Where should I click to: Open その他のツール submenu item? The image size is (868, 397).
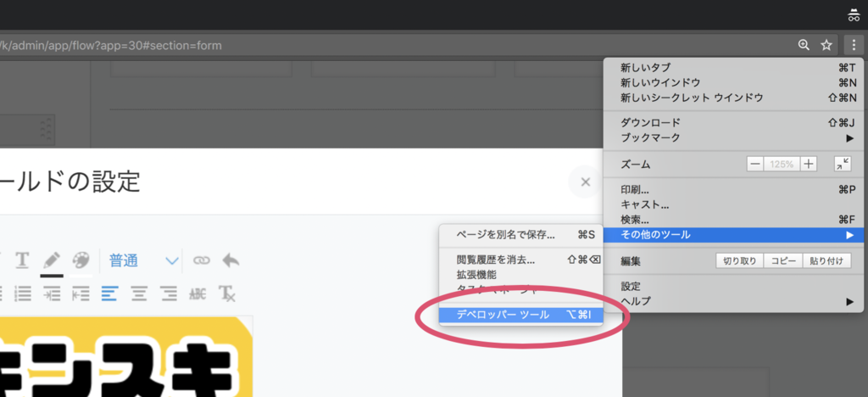[733, 235]
